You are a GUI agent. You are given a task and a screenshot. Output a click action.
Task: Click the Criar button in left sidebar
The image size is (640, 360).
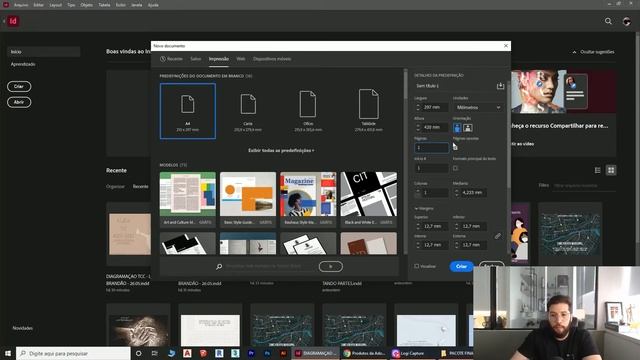click(x=19, y=86)
